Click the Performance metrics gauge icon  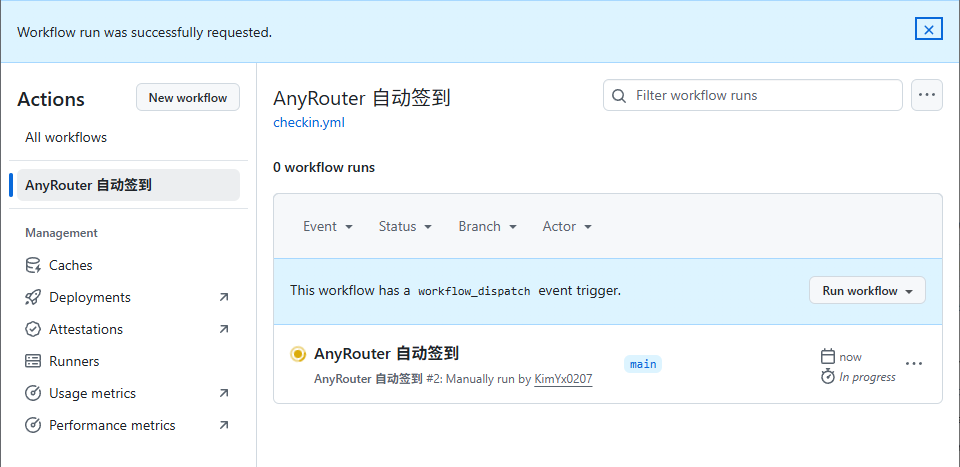click(33, 425)
